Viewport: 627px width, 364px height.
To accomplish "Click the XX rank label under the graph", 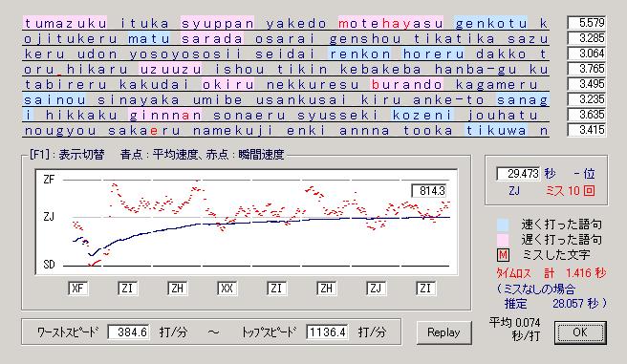I will point(227,289).
